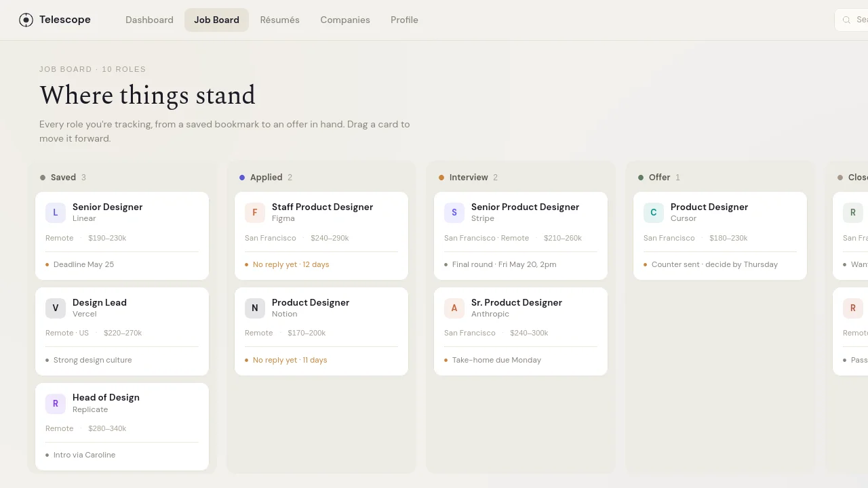This screenshot has width=868, height=488.
Task: Open the Senior Product Designer role title
Action: pos(525,207)
